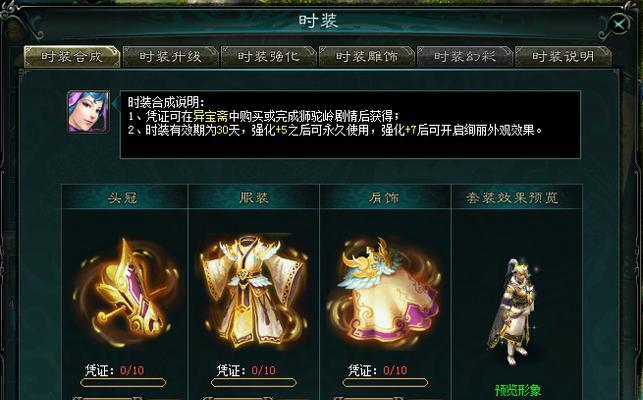
Task: Select the golden 头冠 headpiece icon
Action: point(125,290)
